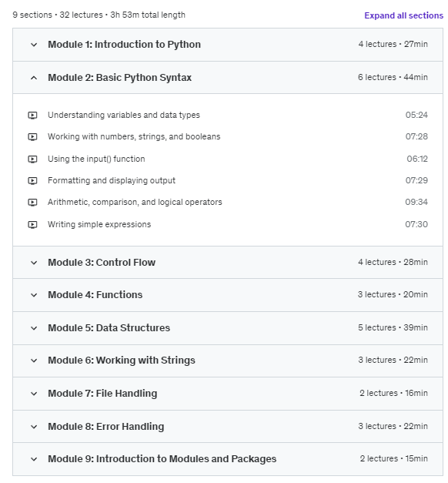Screen dimensions: 448x483
Task: Click the 05:24 duration of first lecture
Action: click(x=416, y=115)
